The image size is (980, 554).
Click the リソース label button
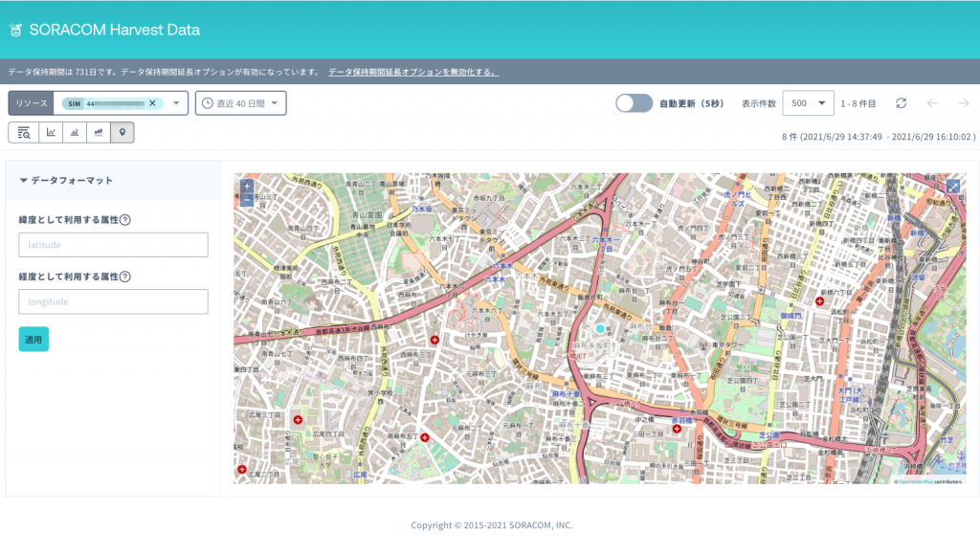pyautogui.click(x=32, y=103)
